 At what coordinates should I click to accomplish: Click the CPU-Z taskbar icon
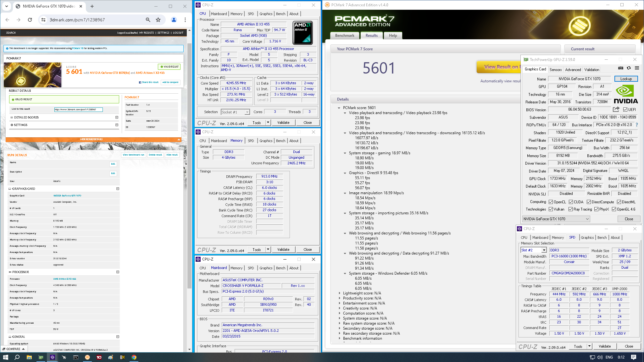pyautogui.click(x=53, y=357)
